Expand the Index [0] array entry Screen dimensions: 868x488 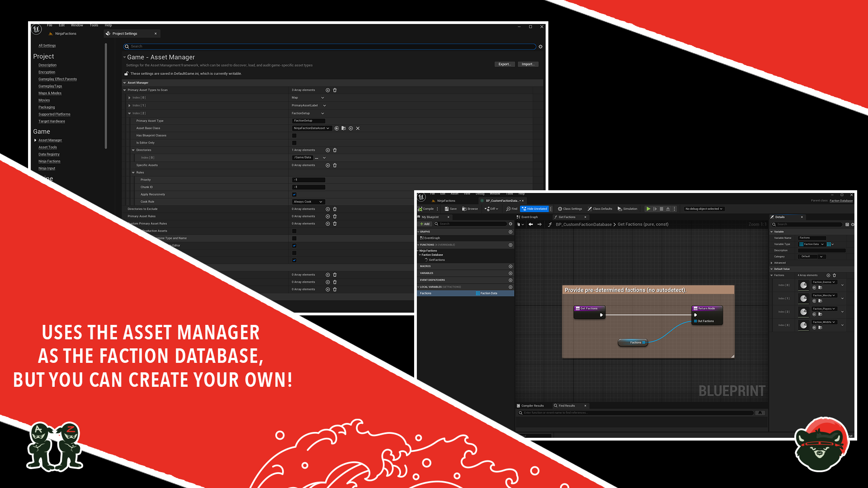(x=129, y=98)
